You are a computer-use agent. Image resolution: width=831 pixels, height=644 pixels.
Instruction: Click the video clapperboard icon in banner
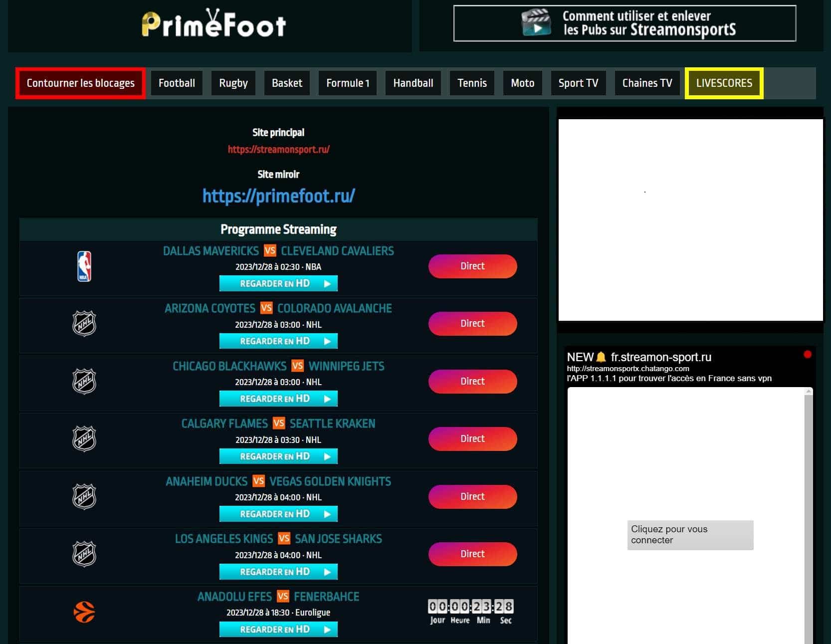536,23
